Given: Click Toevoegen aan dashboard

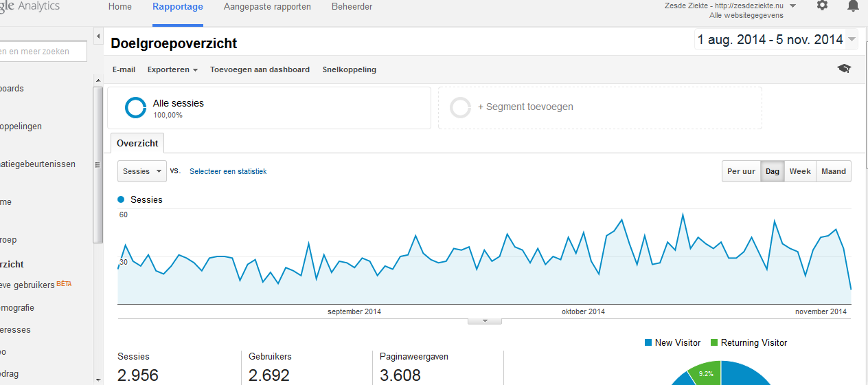Looking at the screenshot, I should [260, 69].
